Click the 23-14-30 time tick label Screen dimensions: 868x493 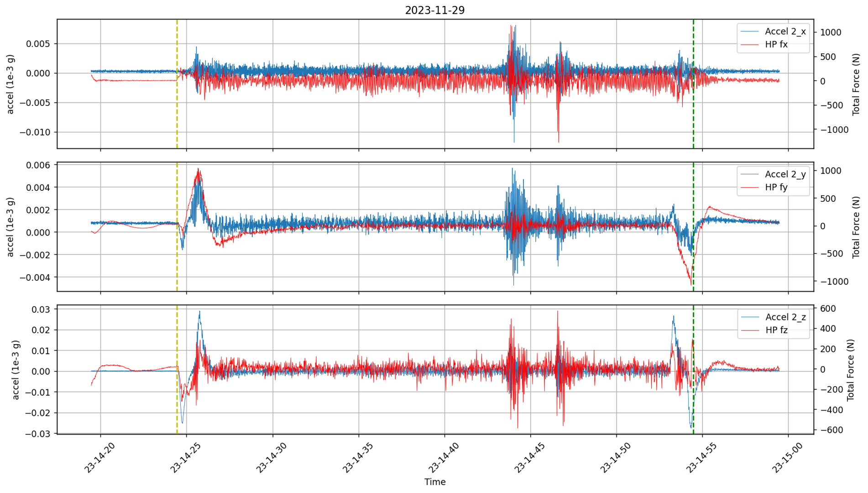(x=272, y=458)
